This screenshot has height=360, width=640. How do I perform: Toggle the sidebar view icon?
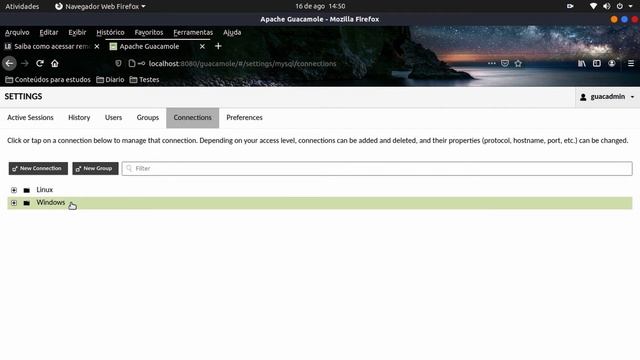click(x=597, y=63)
